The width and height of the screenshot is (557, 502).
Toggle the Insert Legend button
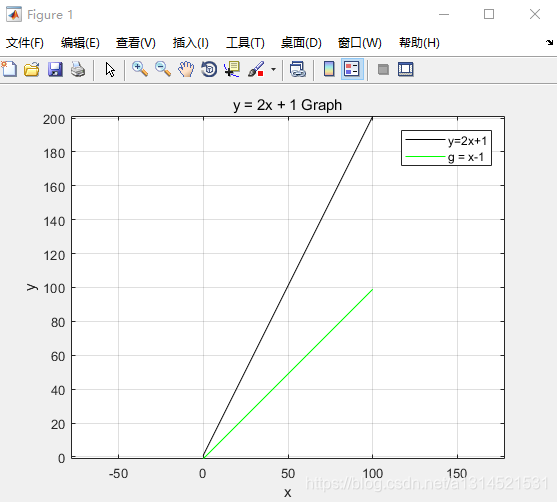point(352,69)
